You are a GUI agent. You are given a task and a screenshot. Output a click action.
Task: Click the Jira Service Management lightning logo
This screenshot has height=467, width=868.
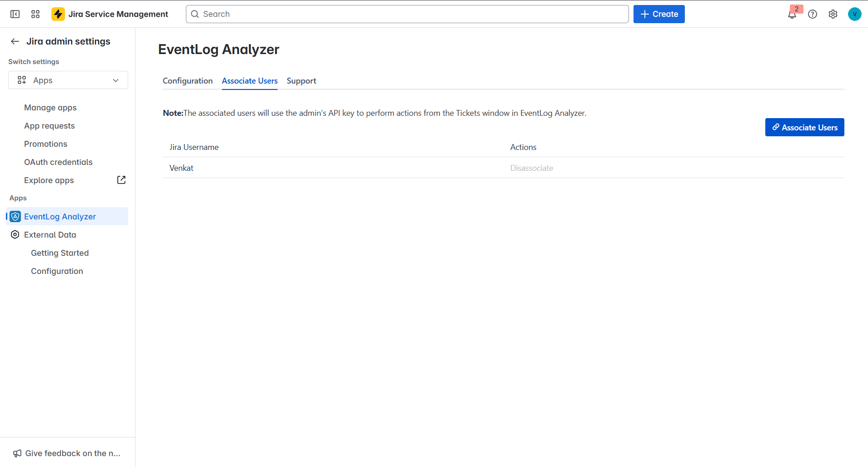point(58,14)
